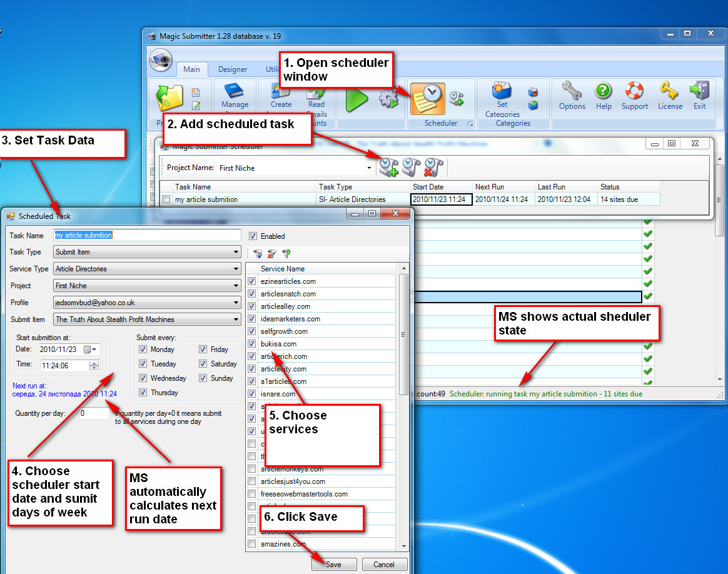Click the Set Categories icon
The height and width of the screenshot is (574, 728).
pos(502,91)
